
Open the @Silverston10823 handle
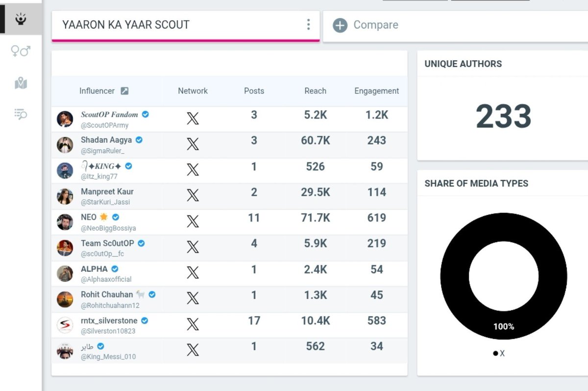108,331
